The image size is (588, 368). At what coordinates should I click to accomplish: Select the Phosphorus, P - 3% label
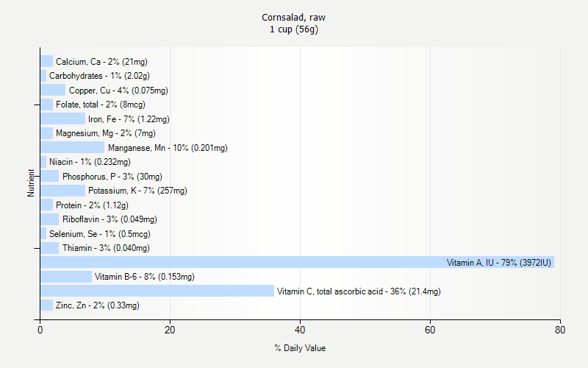click(x=112, y=177)
